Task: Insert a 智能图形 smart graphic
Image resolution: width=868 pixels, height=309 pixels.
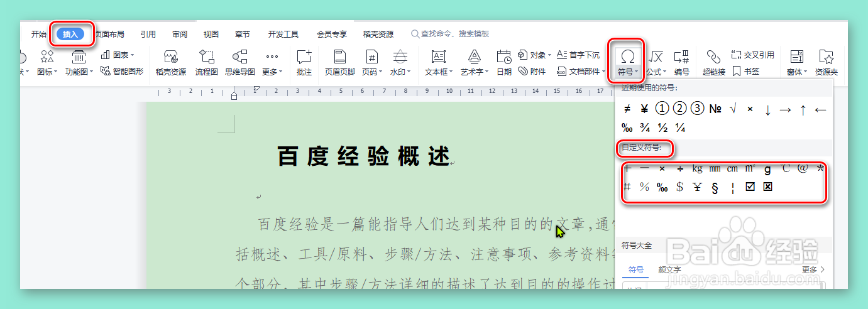Action: (x=121, y=72)
